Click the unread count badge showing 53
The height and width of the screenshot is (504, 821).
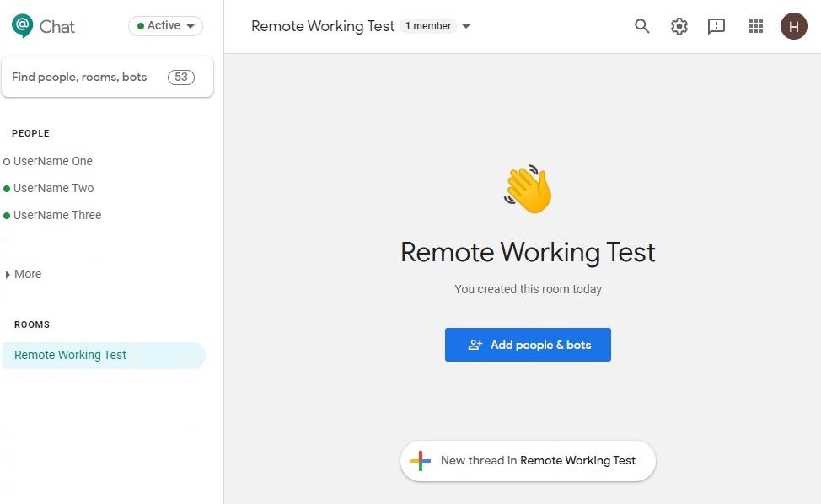(x=181, y=77)
